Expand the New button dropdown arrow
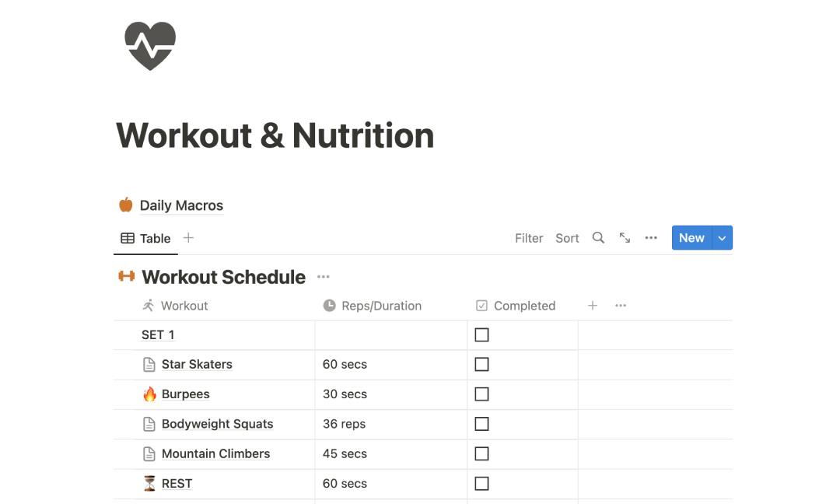The image size is (840, 504). click(722, 238)
